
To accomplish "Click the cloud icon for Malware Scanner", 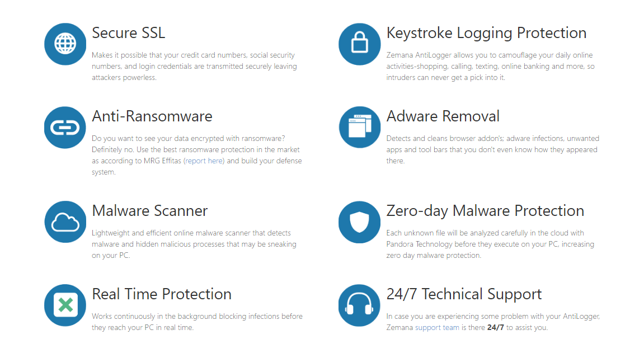I will (x=65, y=222).
